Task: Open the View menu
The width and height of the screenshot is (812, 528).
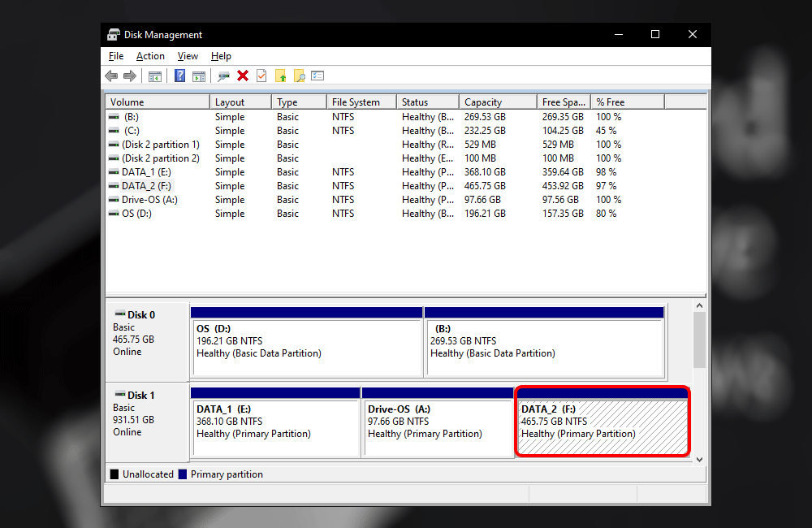Action: (188, 56)
